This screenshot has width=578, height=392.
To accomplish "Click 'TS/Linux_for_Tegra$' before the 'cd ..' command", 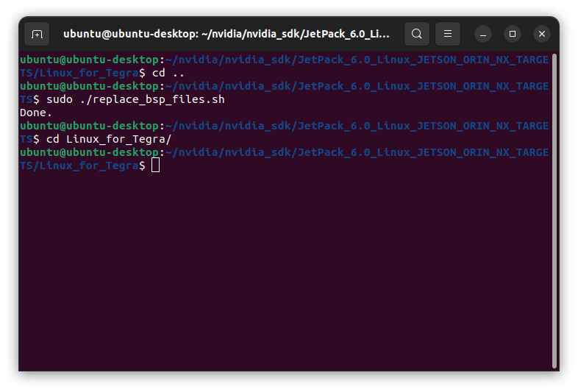I will 82,73.
